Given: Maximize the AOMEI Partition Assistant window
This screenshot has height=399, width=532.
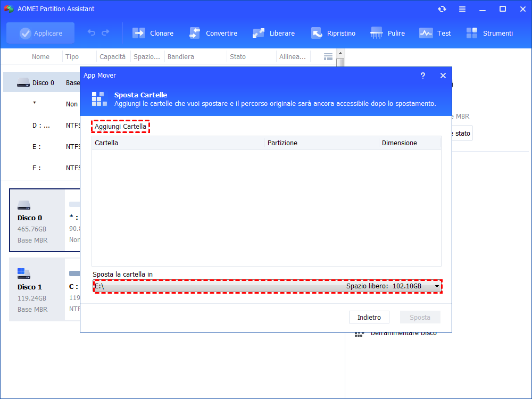Looking at the screenshot, I should point(503,9).
